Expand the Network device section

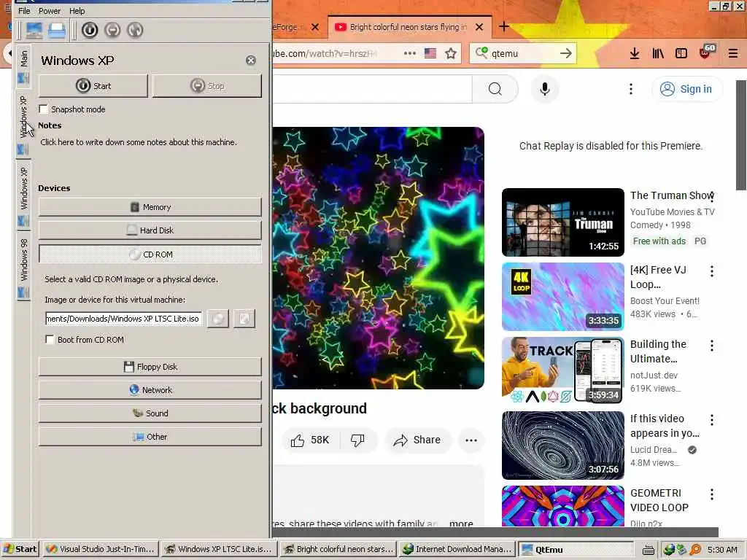tap(150, 390)
